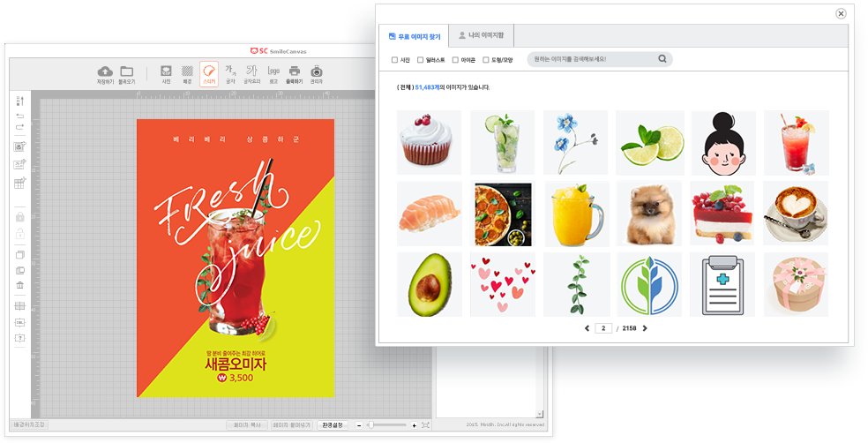
Task: Switch to 무료 이미지 찾기 tab
Action: click(x=414, y=36)
